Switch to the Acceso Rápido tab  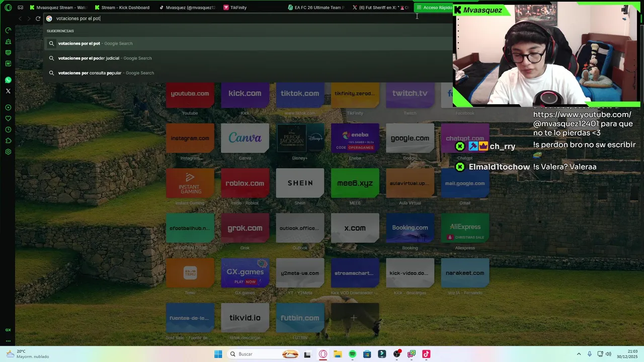click(x=434, y=8)
